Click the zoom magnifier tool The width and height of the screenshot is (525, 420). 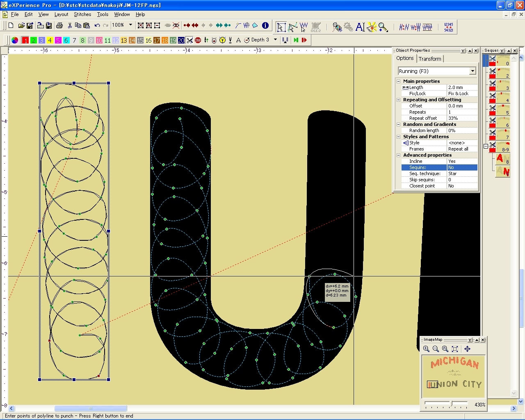(383, 27)
